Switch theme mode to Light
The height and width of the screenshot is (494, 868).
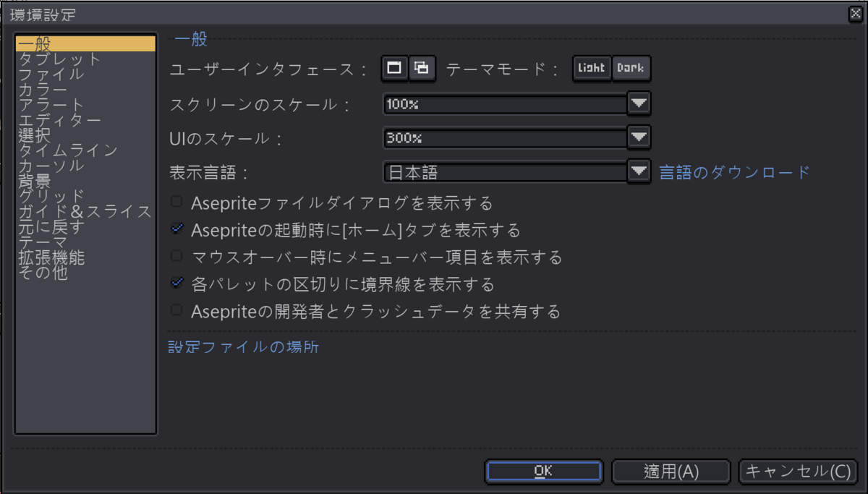click(x=592, y=68)
